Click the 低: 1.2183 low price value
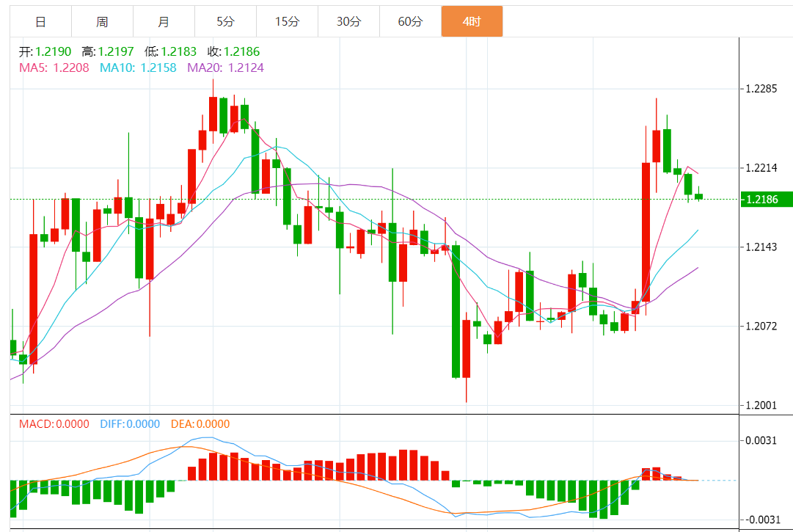793x532 pixels. [x=170, y=51]
